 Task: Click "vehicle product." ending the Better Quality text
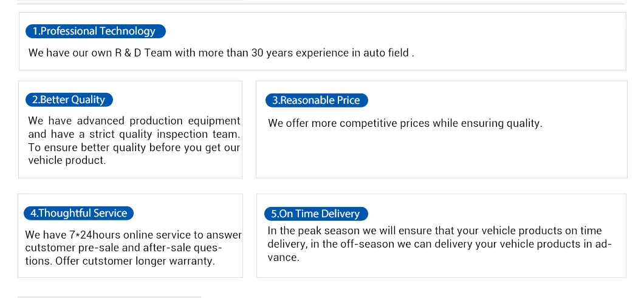(67, 160)
